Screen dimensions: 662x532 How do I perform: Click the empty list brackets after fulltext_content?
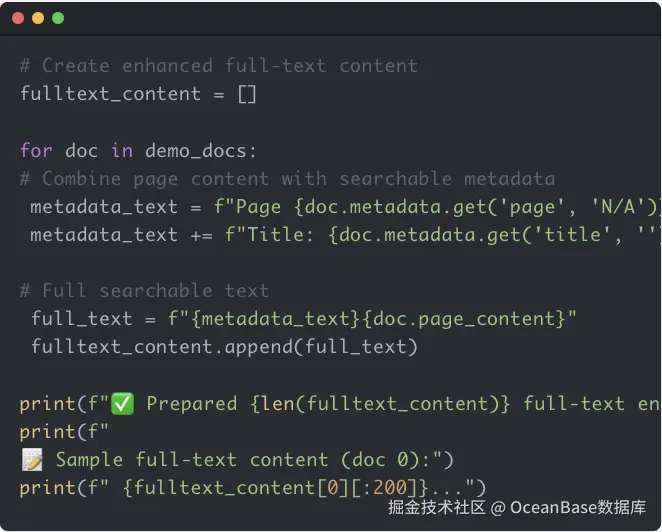coord(247,94)
